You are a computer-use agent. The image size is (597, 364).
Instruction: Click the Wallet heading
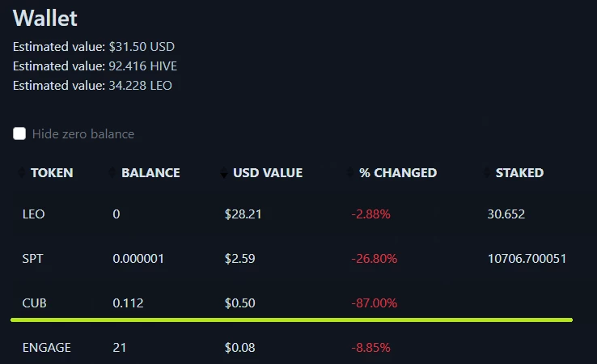click(45, 18)
